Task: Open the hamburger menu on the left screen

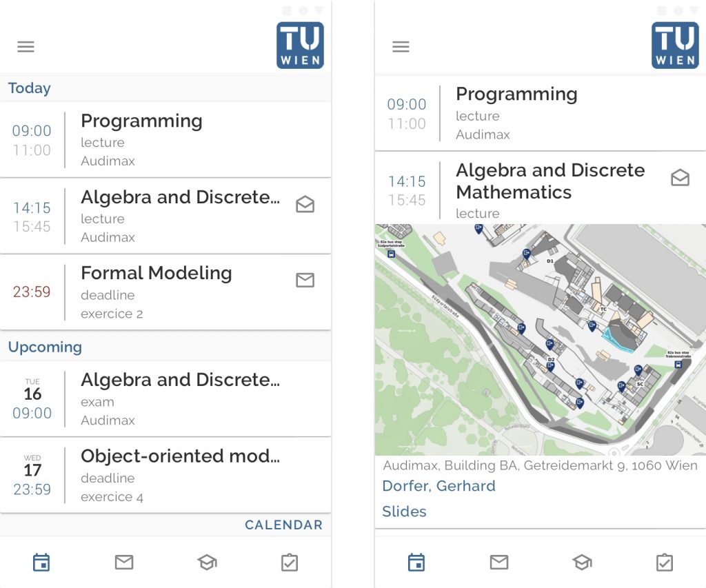Action: (x=26, y=47)
